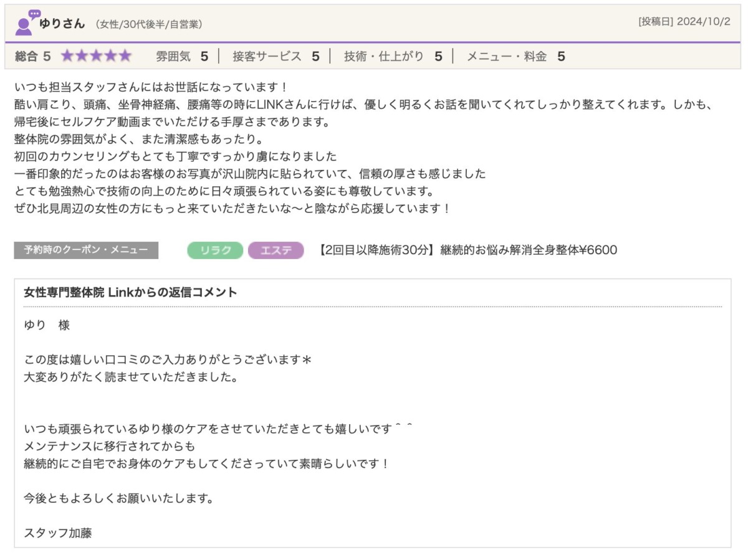Click reviewer name ゆりさん
The image size is (748, 560).
[62, 24]
